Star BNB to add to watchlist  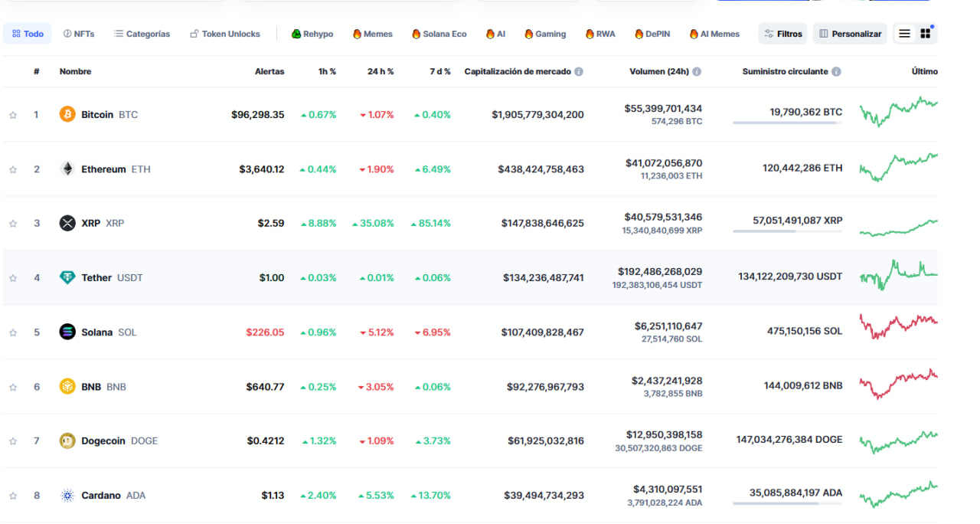13,387
